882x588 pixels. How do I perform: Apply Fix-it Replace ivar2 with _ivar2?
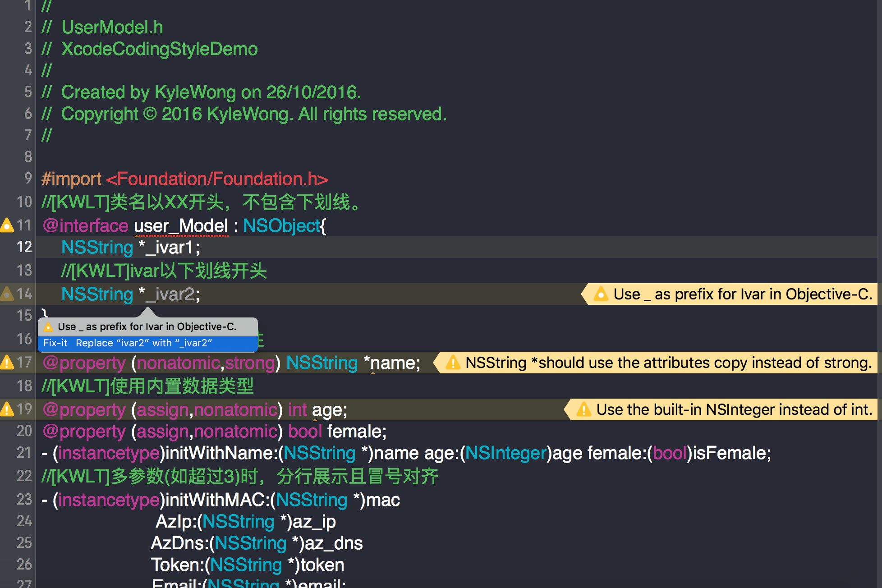click(x=143, y=343)
